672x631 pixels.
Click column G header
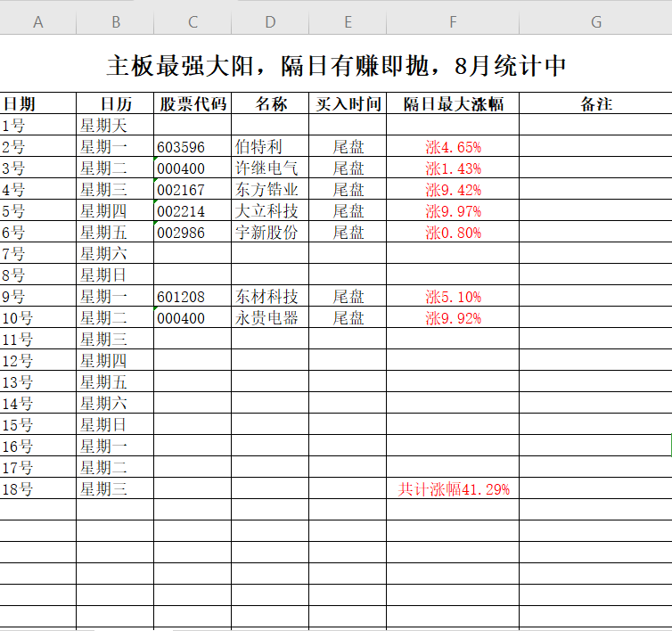[595, 22]
